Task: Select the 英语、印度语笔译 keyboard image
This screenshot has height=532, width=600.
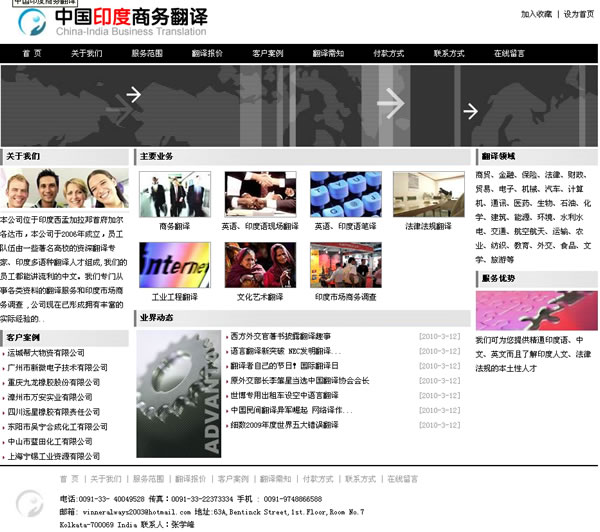Action: coord(345,194)
